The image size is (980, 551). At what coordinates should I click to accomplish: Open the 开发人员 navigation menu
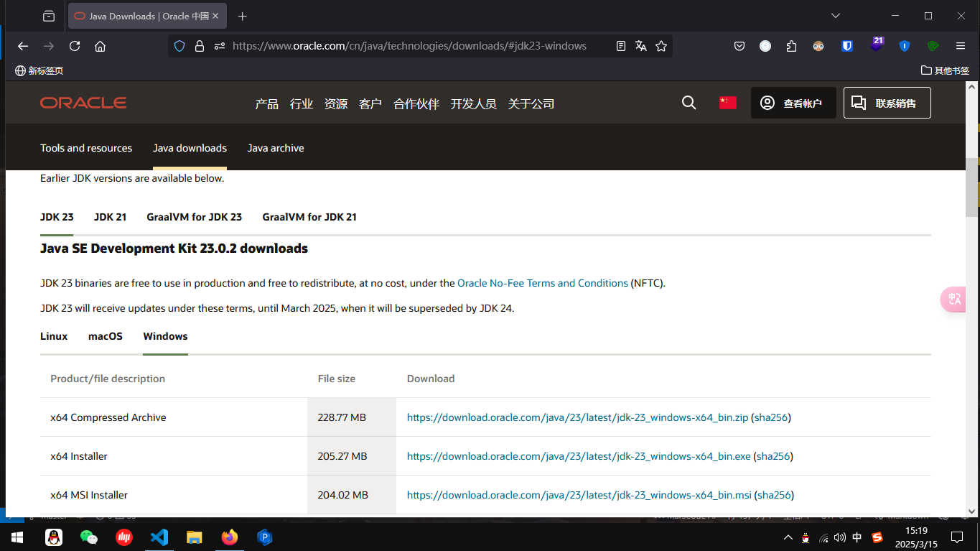click(x=474, y=103)
